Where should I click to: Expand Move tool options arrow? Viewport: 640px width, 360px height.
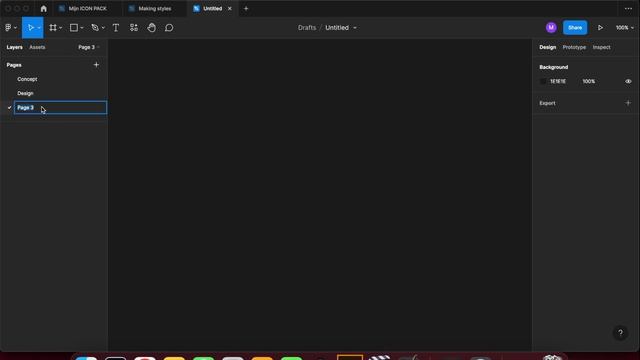point(39,28)
